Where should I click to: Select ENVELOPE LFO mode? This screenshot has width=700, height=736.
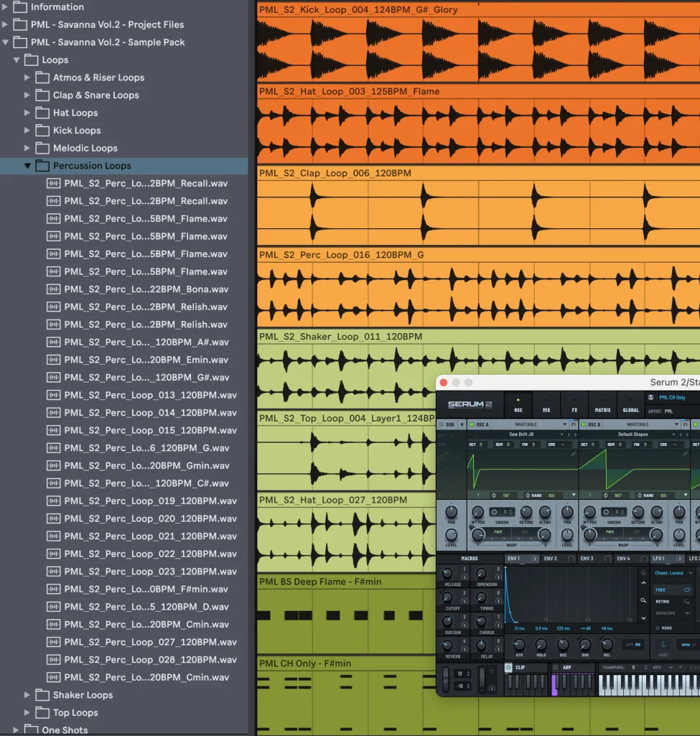pyautogui.click(x=673, y=613)
